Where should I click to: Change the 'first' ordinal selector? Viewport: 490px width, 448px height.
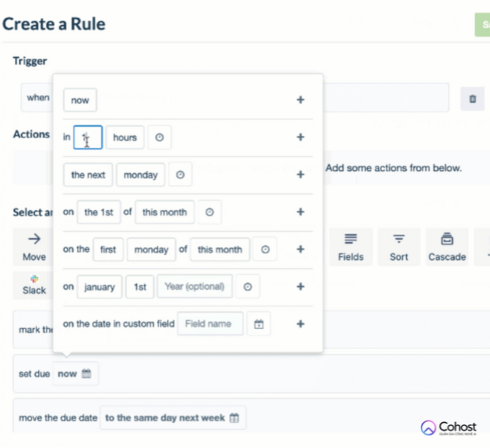point(108,250)
